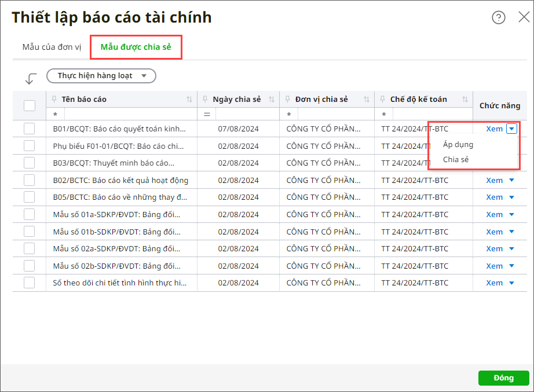Expand actions arrow for Mẫu số 02a row
This screenshot has height=392, width=534.
511,248
